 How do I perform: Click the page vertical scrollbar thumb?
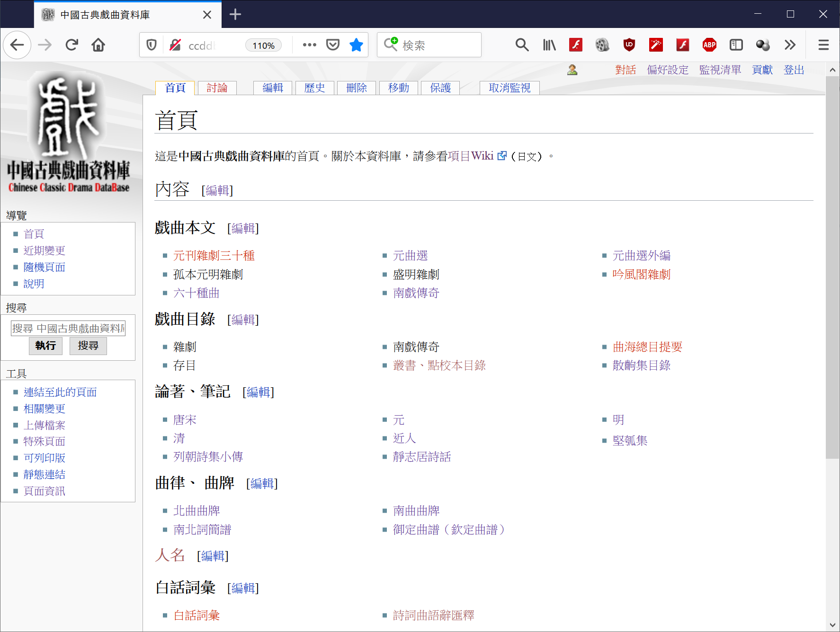pyautogui.click(x=832, y=265)
